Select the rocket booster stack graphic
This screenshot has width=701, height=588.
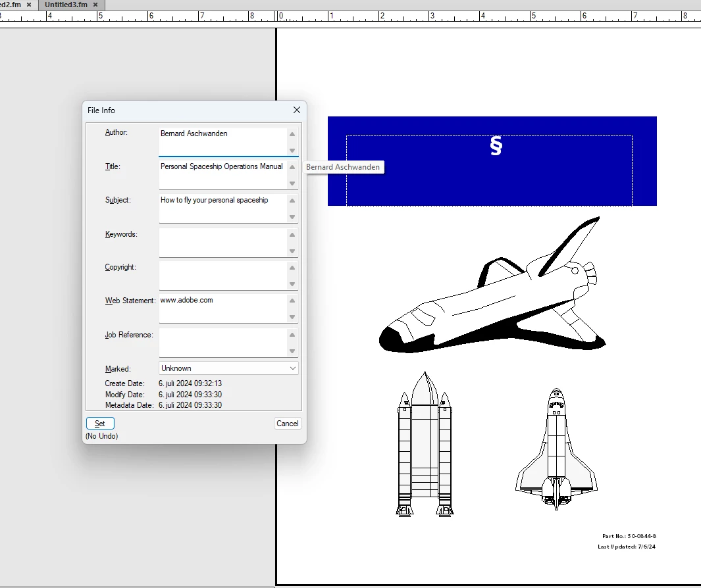(425, 445)
